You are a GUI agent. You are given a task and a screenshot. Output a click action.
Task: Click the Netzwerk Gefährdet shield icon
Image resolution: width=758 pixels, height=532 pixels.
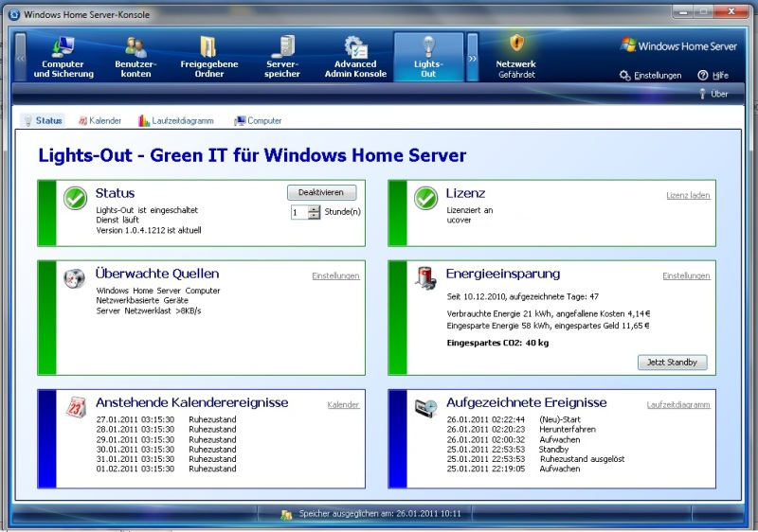tap(516, 43)
